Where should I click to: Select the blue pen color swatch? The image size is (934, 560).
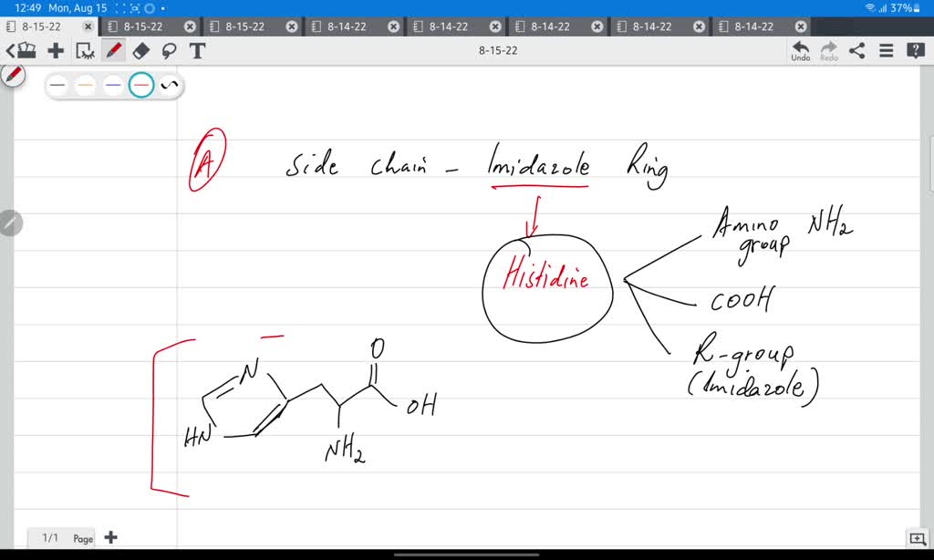coord(112,85)
